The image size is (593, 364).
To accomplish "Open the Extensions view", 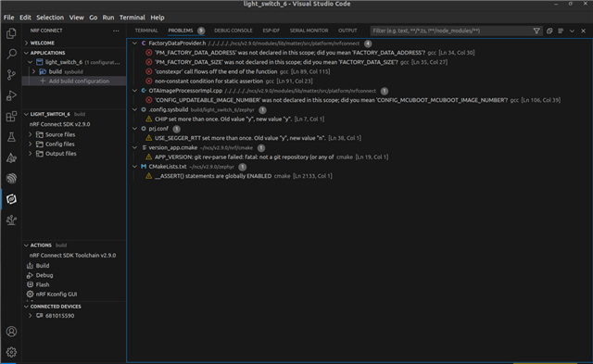I will (x=11, y=117).
